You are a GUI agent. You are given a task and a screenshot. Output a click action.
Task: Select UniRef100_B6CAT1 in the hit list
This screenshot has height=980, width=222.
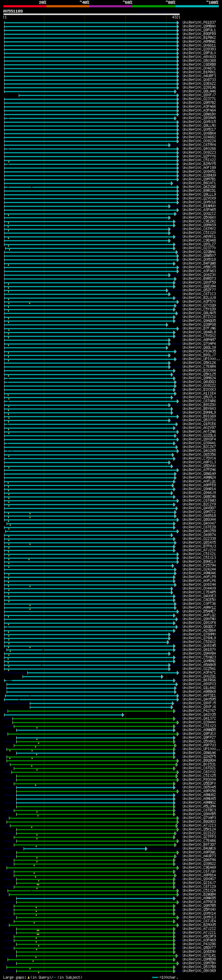[x=199, y=183]
